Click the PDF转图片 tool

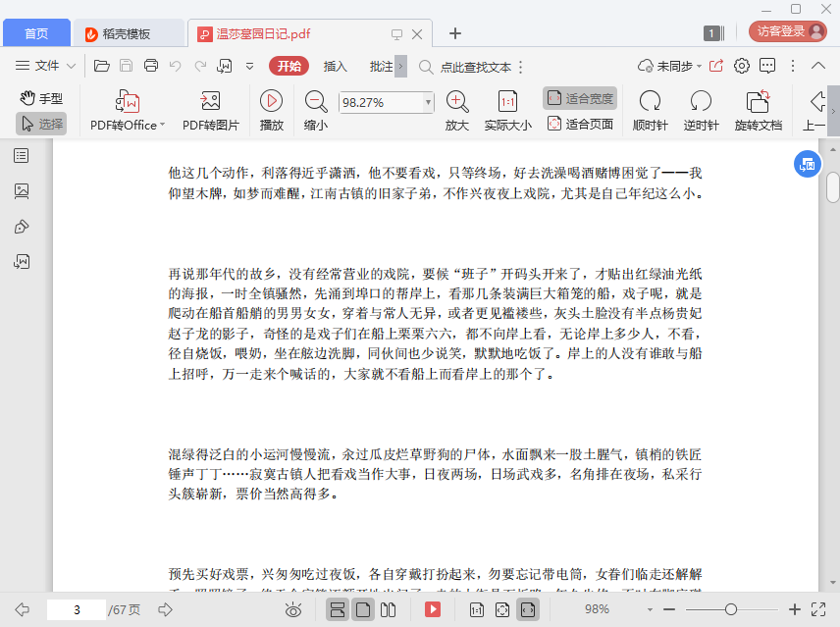coord(211,110)
